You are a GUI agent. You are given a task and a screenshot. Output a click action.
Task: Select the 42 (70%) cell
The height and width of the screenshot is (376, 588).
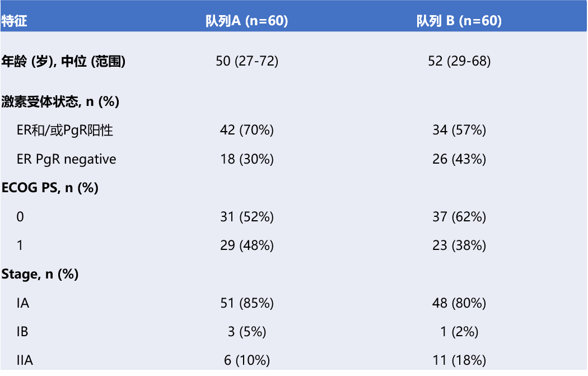click(x=247, y=130)
